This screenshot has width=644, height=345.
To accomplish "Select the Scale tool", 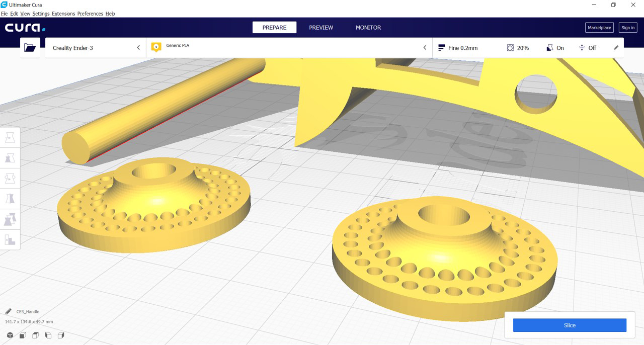I will click(10, 158).
